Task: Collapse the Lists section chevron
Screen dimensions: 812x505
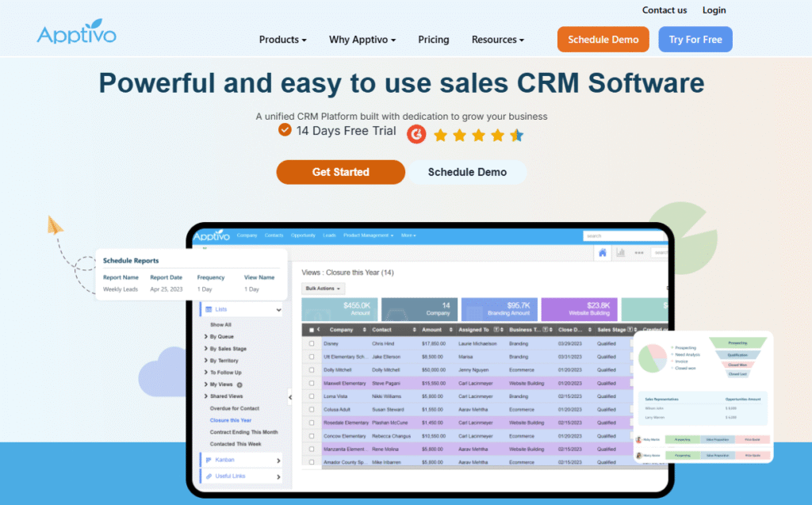Action: 278,310
